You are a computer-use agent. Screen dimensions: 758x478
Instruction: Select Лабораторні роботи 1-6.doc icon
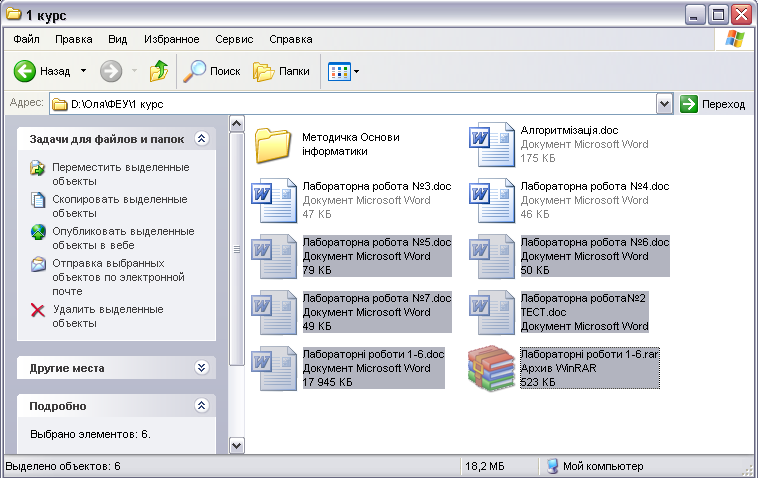(274, 369)
